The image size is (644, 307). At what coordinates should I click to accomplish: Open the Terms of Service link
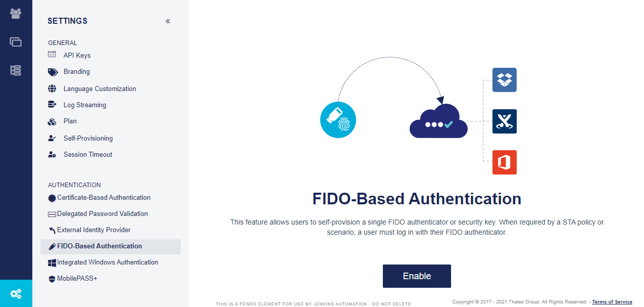612,302
